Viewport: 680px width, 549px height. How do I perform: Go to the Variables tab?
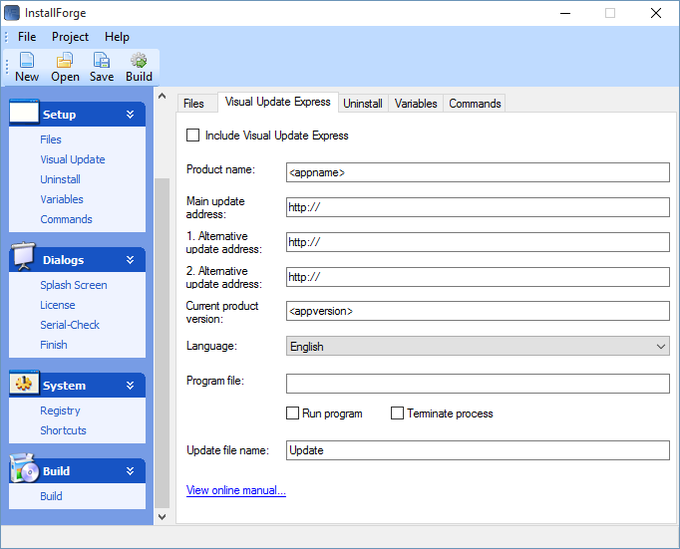416,104
